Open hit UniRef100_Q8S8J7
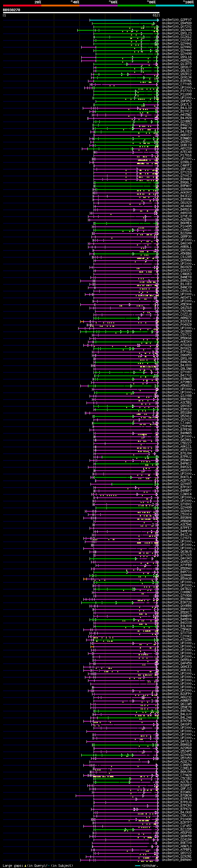 tap(176, 67)
